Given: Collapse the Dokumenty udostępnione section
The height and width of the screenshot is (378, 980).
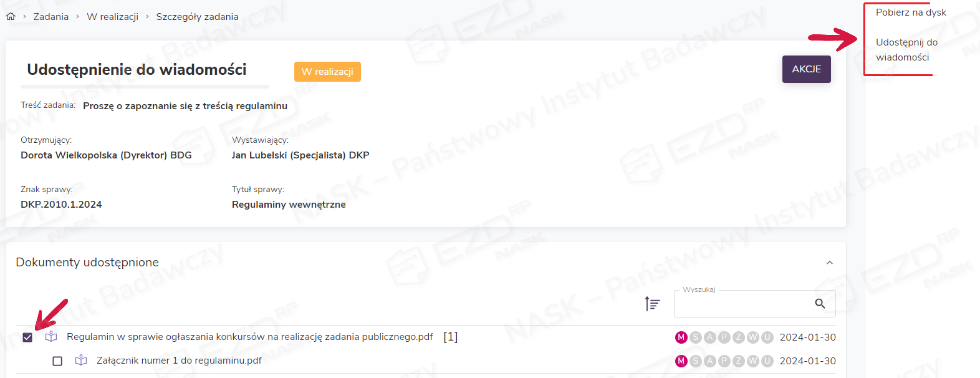Looking at the screenshot, I should (829, 263).
